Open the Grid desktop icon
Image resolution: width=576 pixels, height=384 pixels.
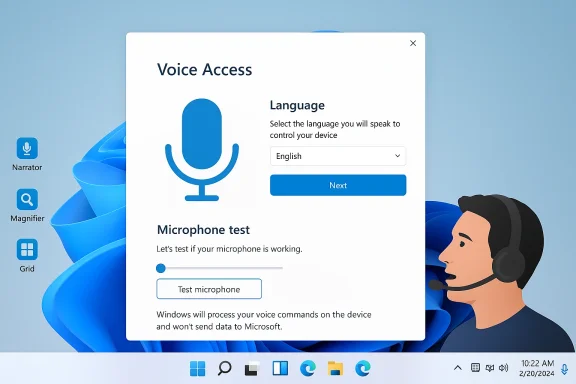click(27, 250)
